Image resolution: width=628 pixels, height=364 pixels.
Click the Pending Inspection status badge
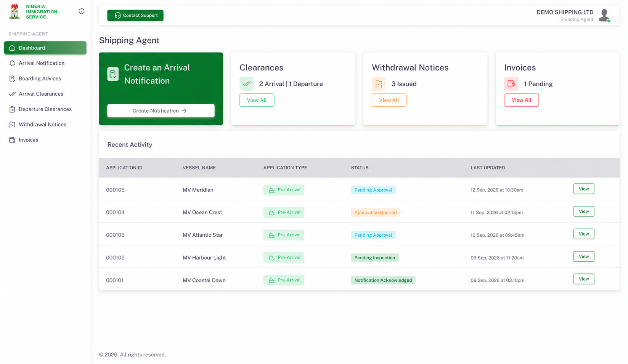(x=375, y=258)
